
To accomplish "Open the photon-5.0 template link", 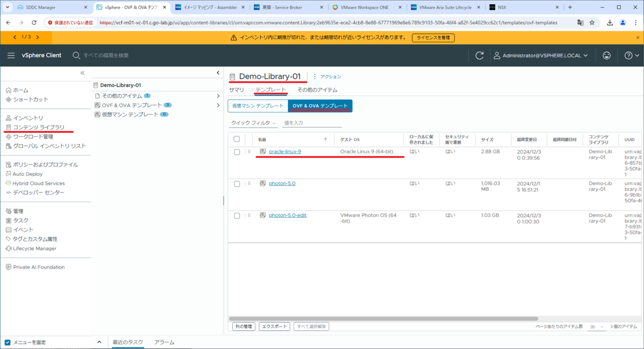I will [x=282, y=183].
